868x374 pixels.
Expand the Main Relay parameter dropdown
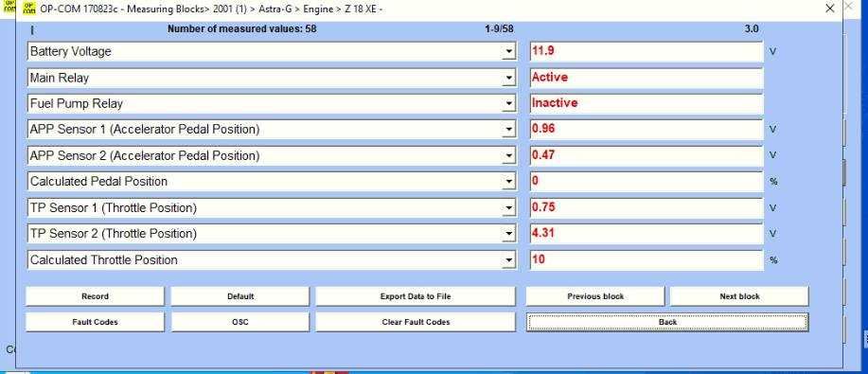pyautogui.click(x=509, y=79)
